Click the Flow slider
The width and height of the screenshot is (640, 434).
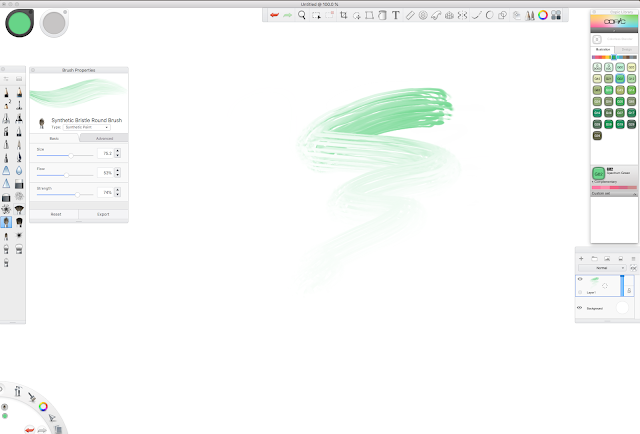(65, 175)
